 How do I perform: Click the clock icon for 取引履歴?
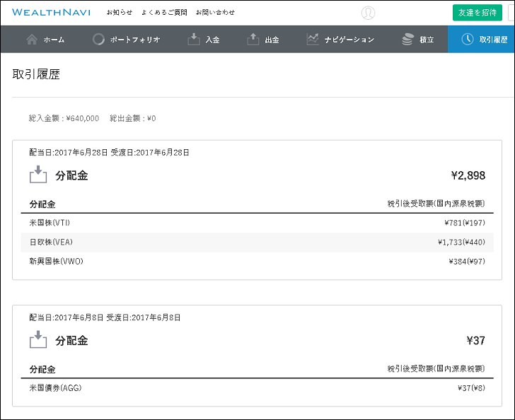click(468, 39)
